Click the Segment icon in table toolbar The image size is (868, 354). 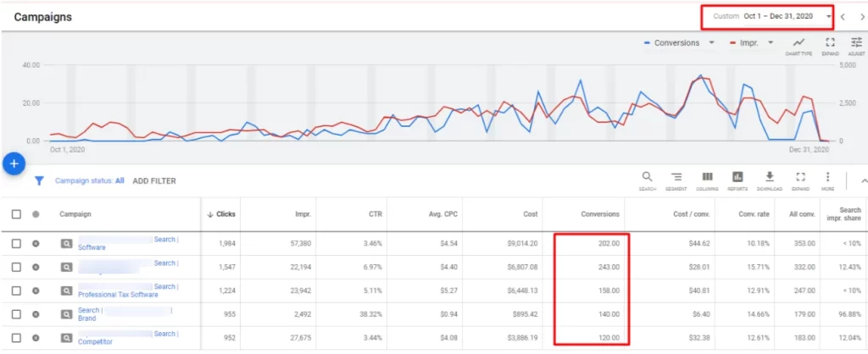pos(676,180)
